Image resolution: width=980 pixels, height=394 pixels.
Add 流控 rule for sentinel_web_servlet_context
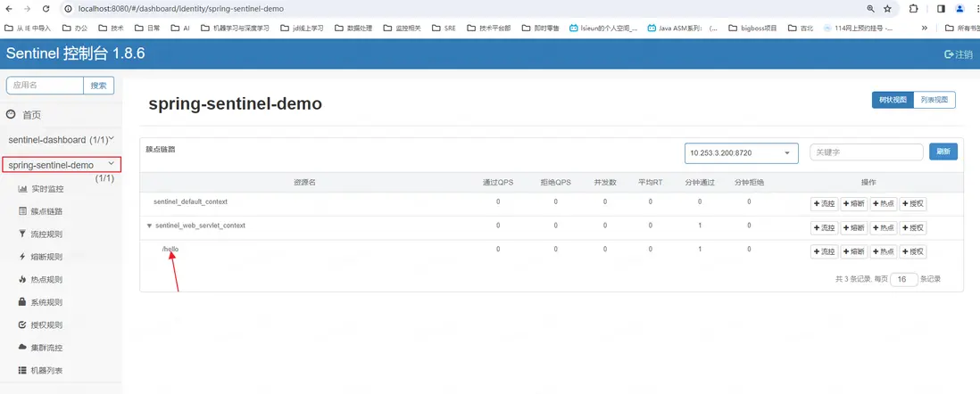click(825, 228)
